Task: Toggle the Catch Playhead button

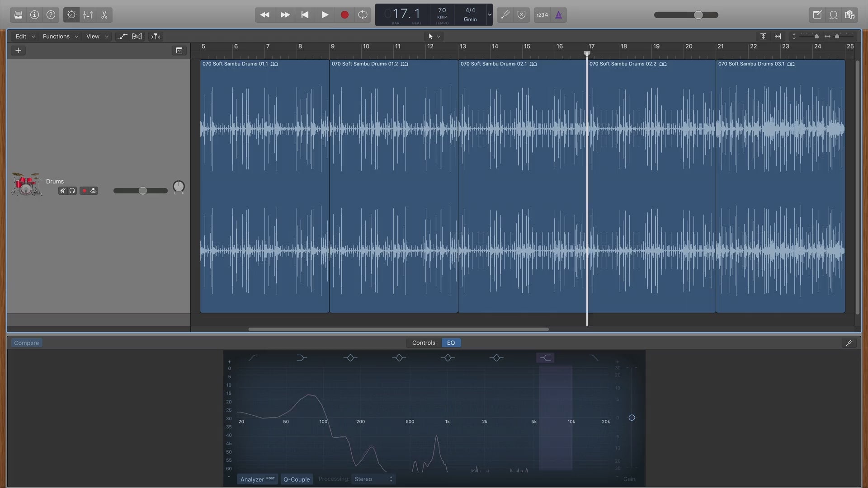Action: (156, 36)
